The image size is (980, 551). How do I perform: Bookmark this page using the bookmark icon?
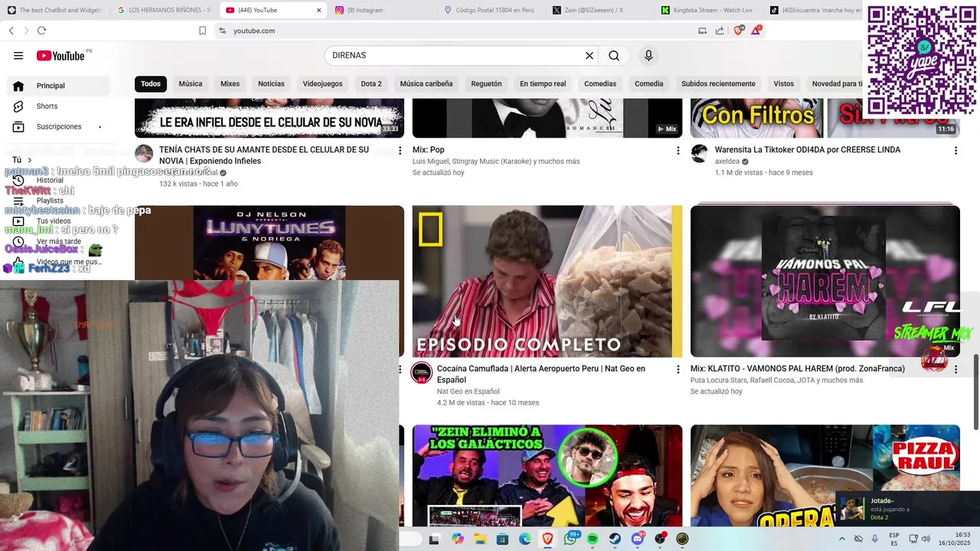[x=202, y=31]
